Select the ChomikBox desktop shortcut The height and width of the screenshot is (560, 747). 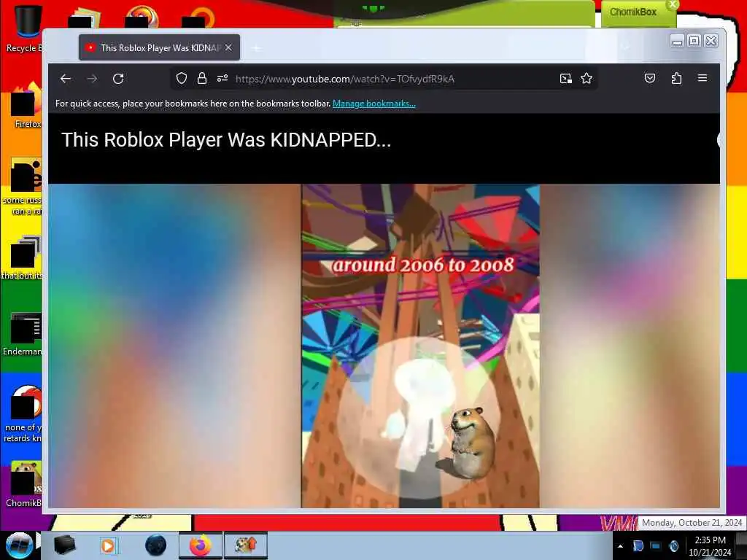pos(24,485)
